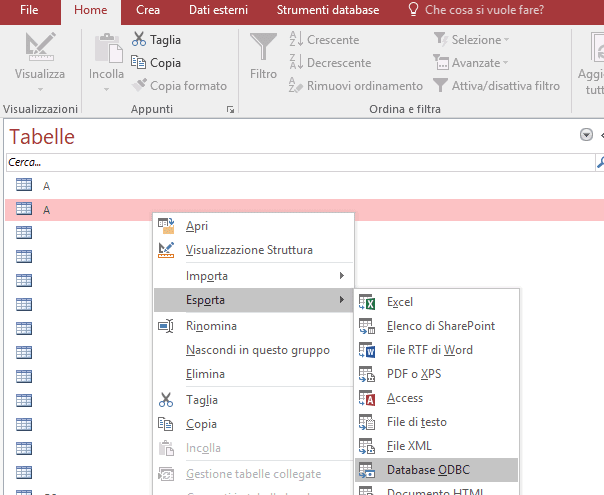Click Copia in the ribbon Appunti group
The width and height of the screenshot is (604, 495).
pos(156,62)
